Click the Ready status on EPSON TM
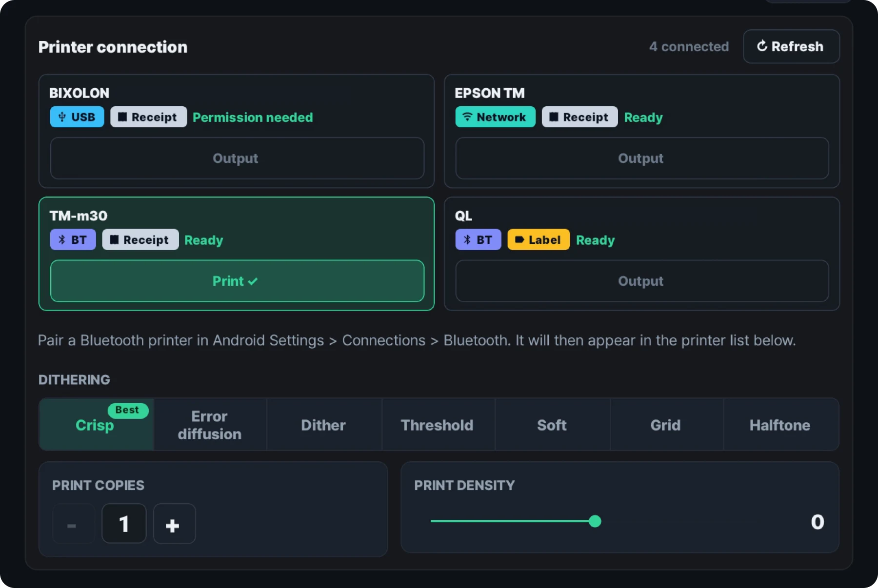This screenshot has height=588, width=878. coord(643,118)
